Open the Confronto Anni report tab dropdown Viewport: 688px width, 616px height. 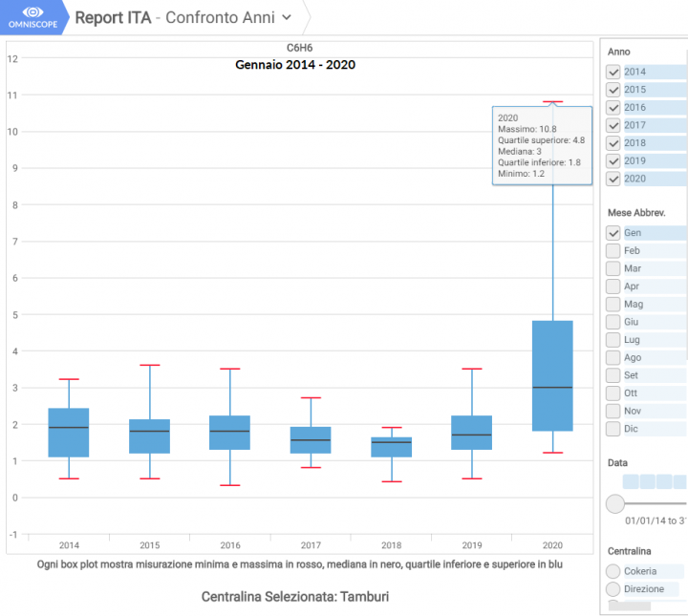tap(286, 17)
